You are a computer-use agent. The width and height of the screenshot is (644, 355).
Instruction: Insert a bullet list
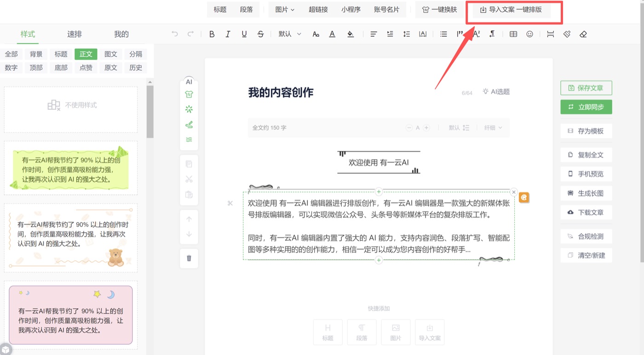point(443,34)
